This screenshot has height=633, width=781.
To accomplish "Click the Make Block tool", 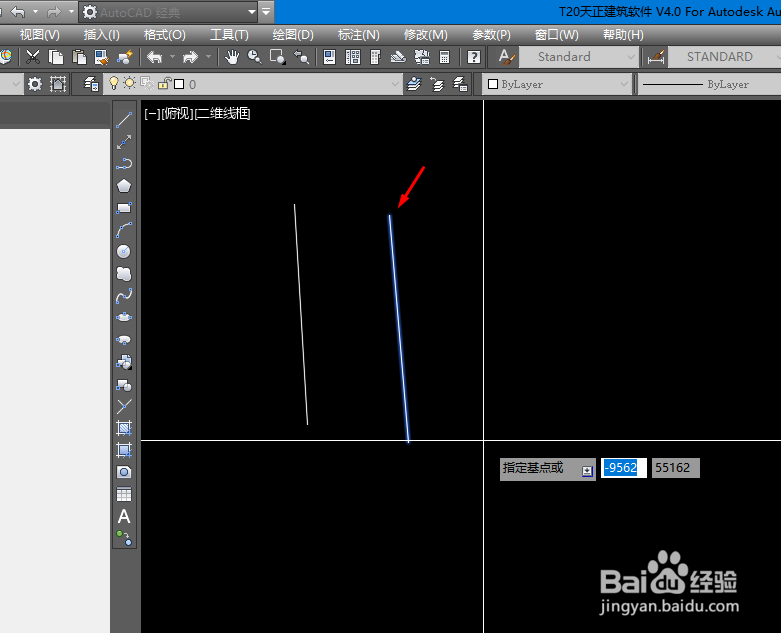I will 124,384.
